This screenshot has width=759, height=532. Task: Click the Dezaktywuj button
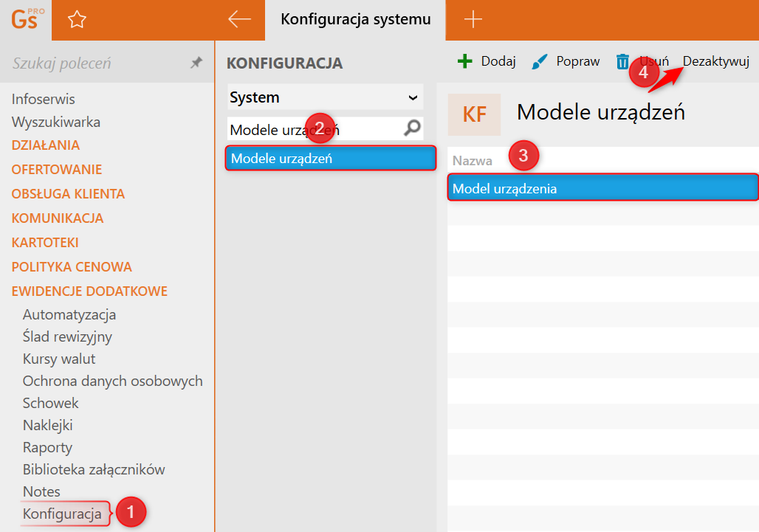(x=716, y=61)
